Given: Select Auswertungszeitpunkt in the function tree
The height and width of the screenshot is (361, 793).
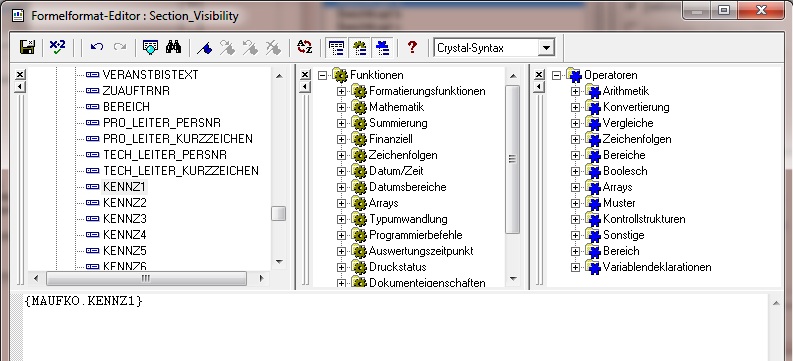Looking at the screenshot, I should coord(421,251).
